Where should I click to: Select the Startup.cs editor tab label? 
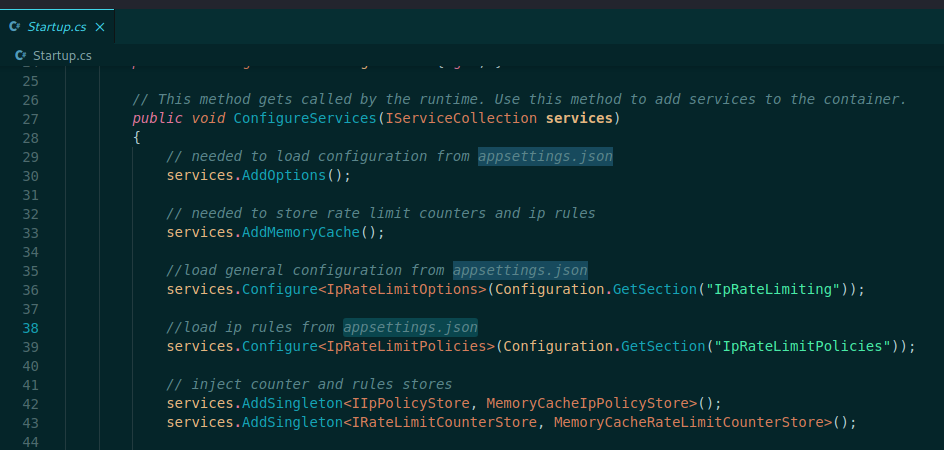coord(58,27)
